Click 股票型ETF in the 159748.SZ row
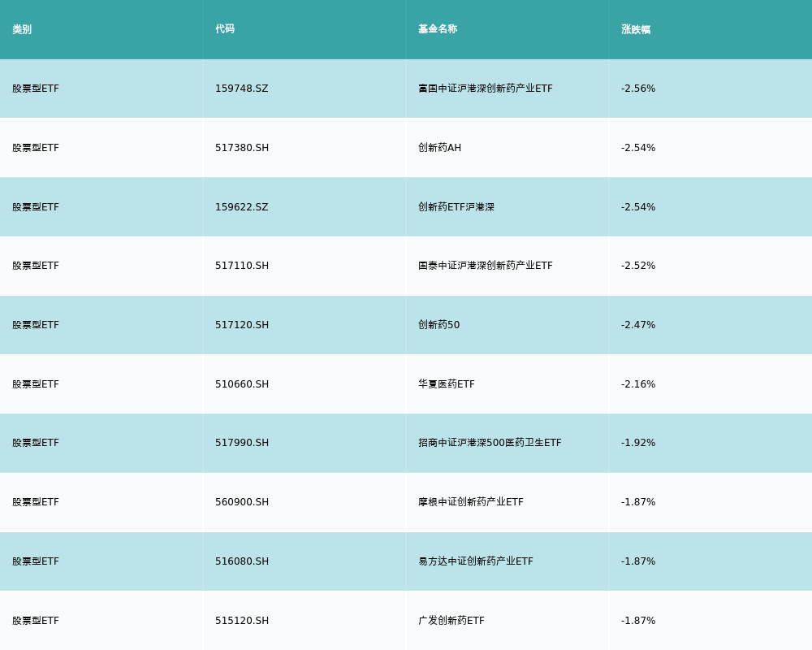812x650 pixels. [36, 89]
